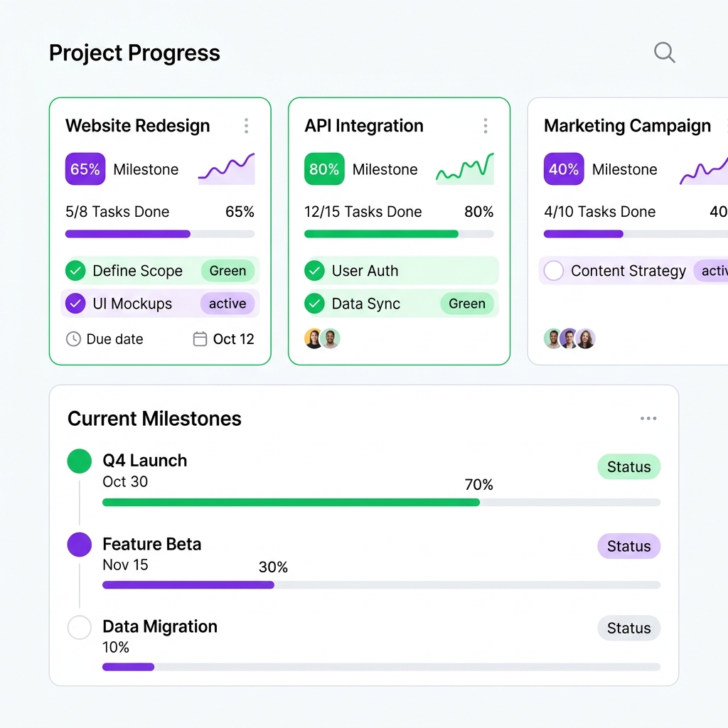This screenshot has width=728, height=728.
Task: Click the 80% milestone badge
Action: [324, 169]
